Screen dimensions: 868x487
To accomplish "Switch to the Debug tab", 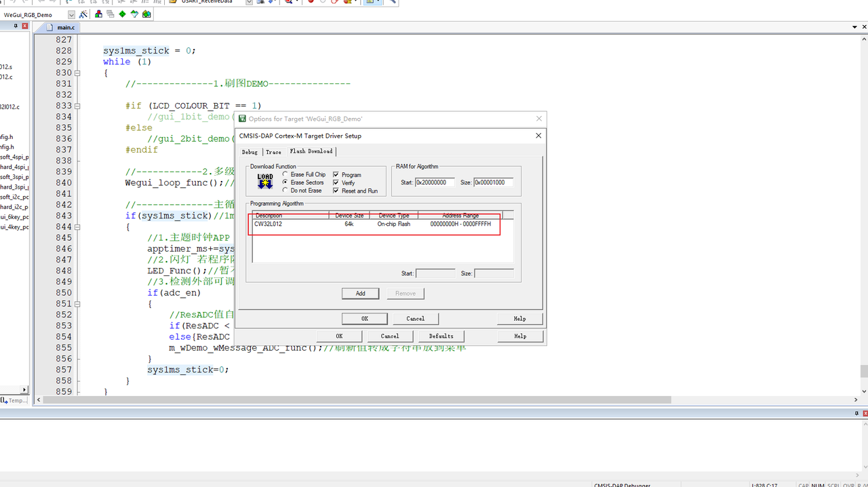I will pos(250,152).
